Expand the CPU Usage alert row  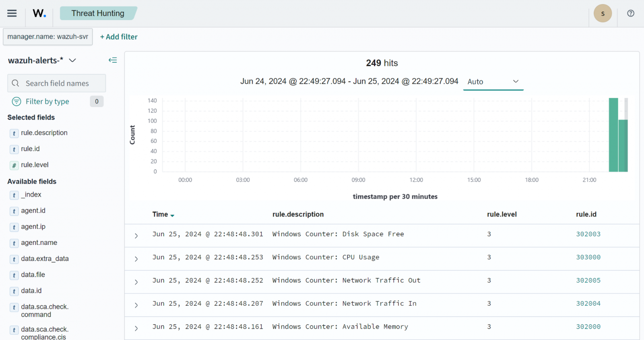tap(136, 259)
